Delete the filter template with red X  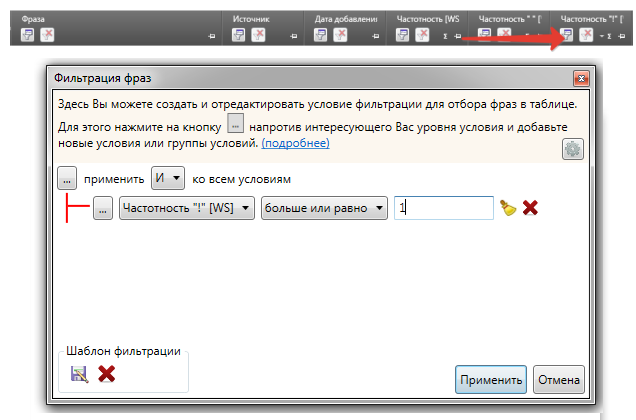point(106,374)
